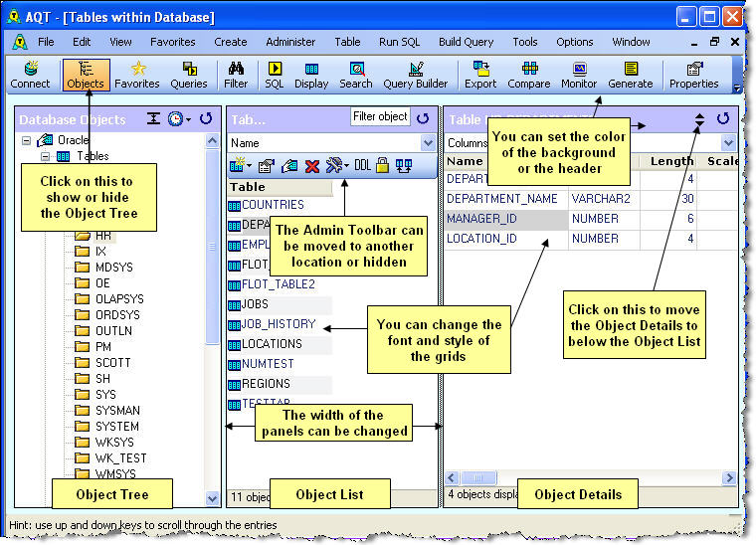Click the red X delete icon
The height and width of the screenshot is (545, 756).
312,167
